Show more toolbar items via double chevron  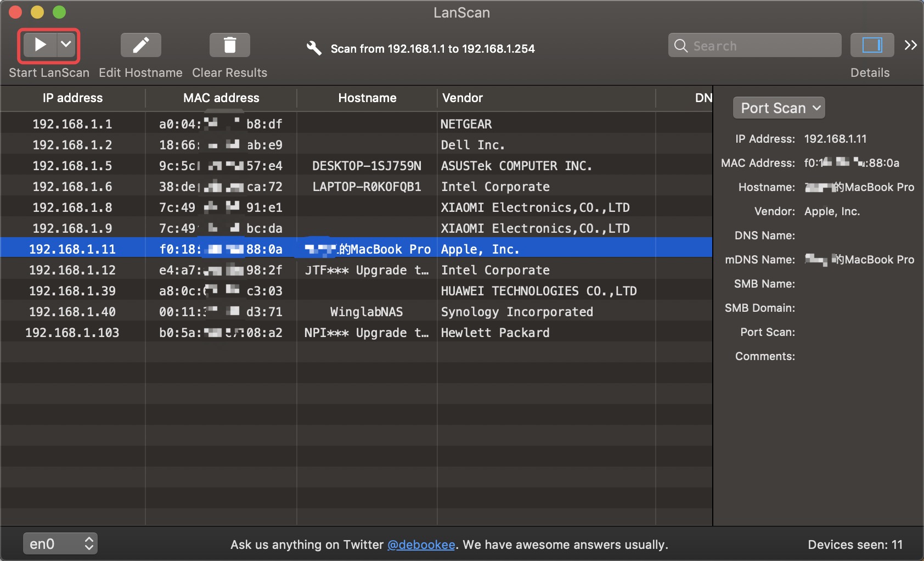910,45
